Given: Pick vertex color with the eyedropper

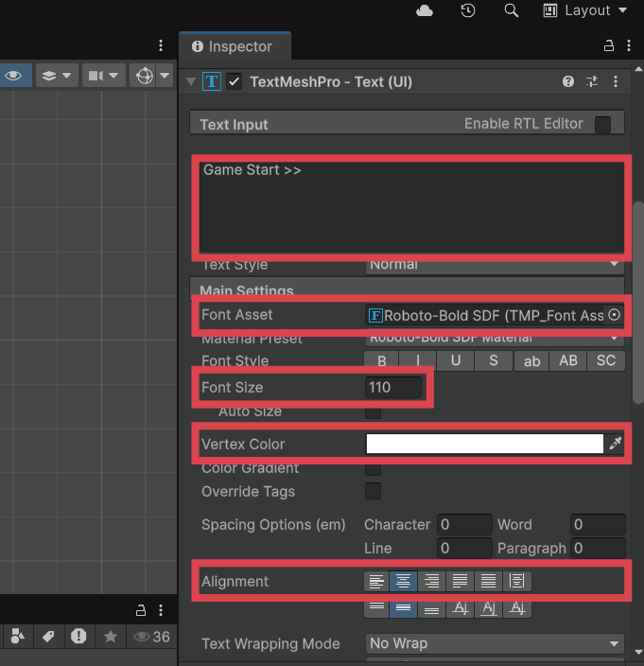Looking at the screenshot, I should point(616,444).
